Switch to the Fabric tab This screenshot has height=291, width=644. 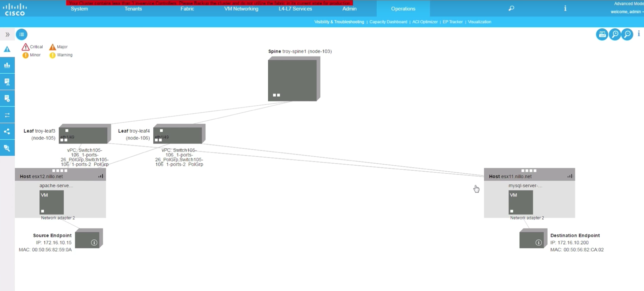[187, 9]
